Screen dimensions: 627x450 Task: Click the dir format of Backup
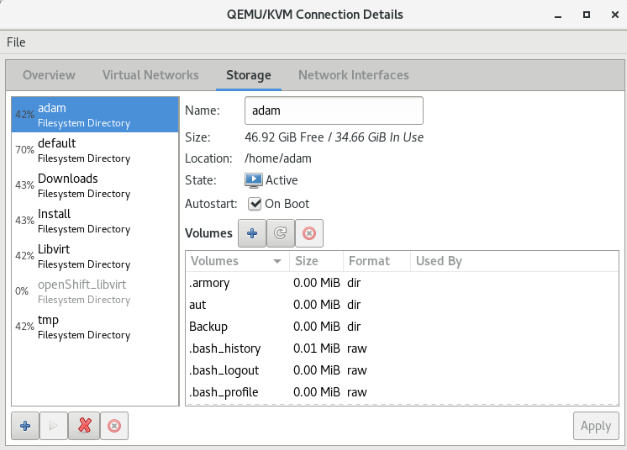[x=354, y=327]
